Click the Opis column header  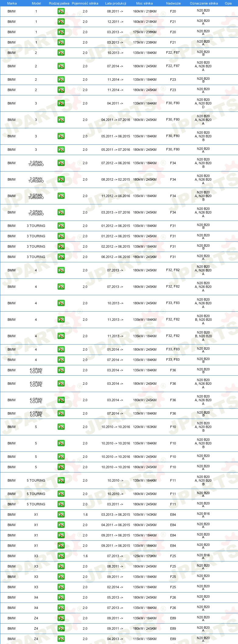pos(228,3)
